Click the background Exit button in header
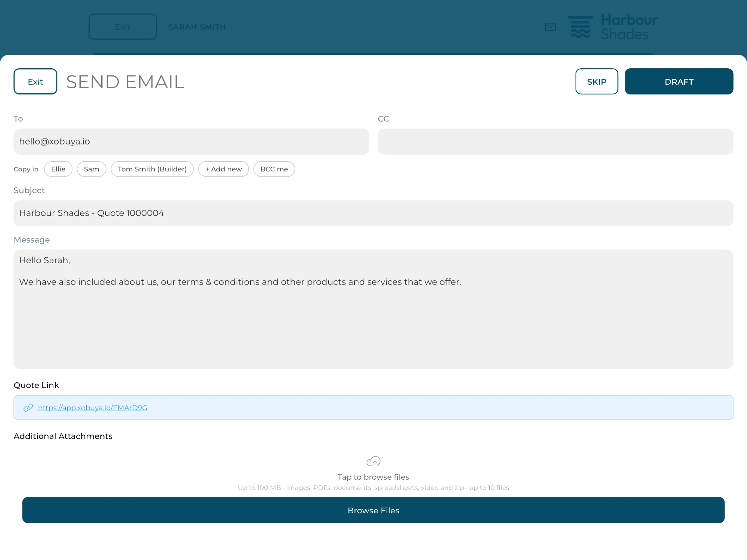The height and width of the screenshot is (560, 747). pyautogui.click(x=123, y=27)
